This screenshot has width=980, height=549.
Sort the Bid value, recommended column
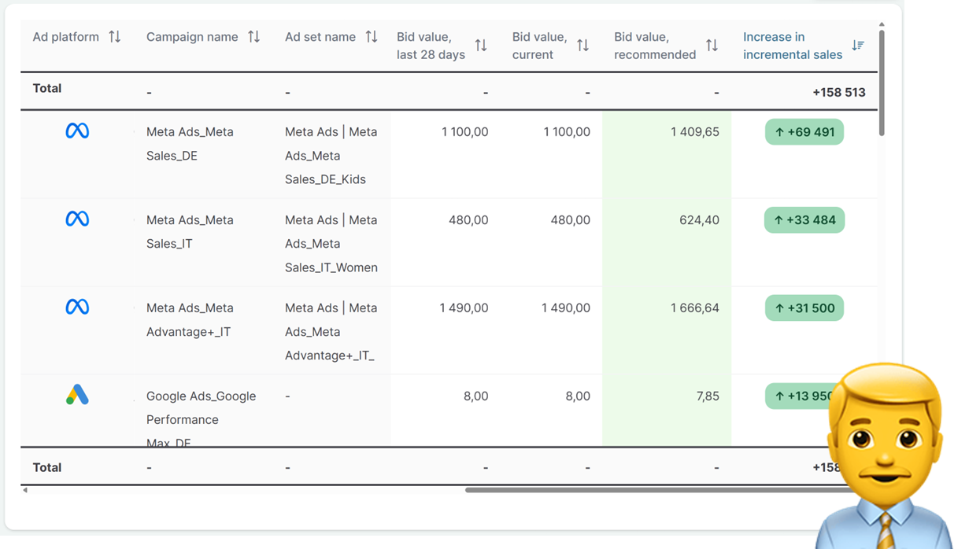712,46
